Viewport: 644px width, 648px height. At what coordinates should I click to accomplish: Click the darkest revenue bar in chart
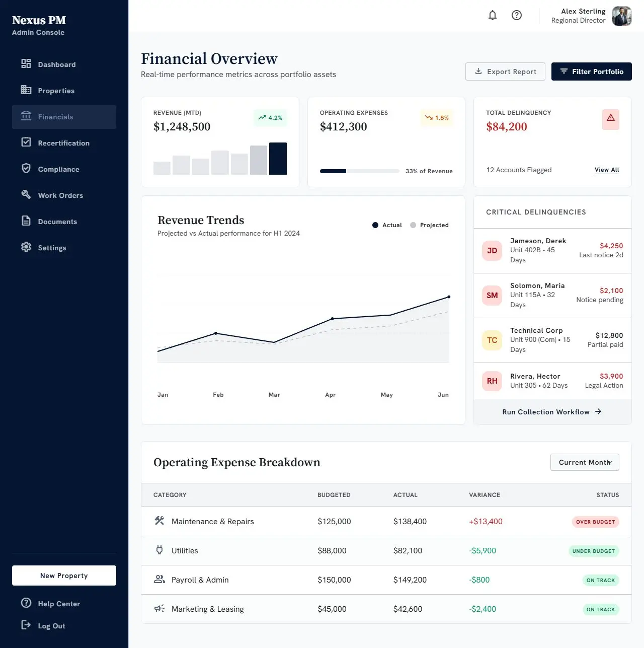tap(278, 159)
